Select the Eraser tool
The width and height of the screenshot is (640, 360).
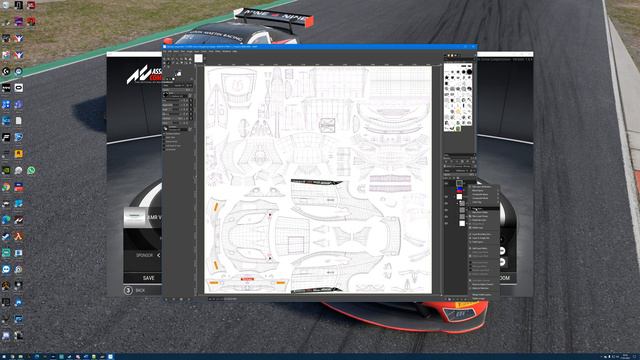click(x=173, y=63)
